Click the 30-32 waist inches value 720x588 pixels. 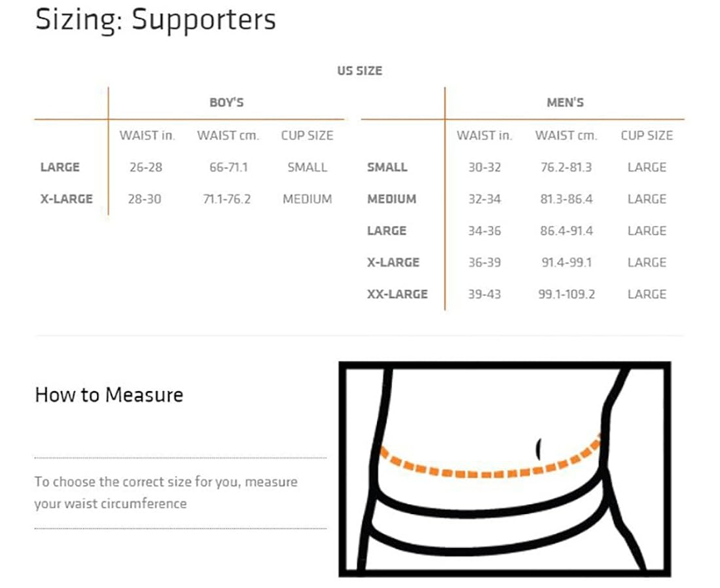[484, 168]
